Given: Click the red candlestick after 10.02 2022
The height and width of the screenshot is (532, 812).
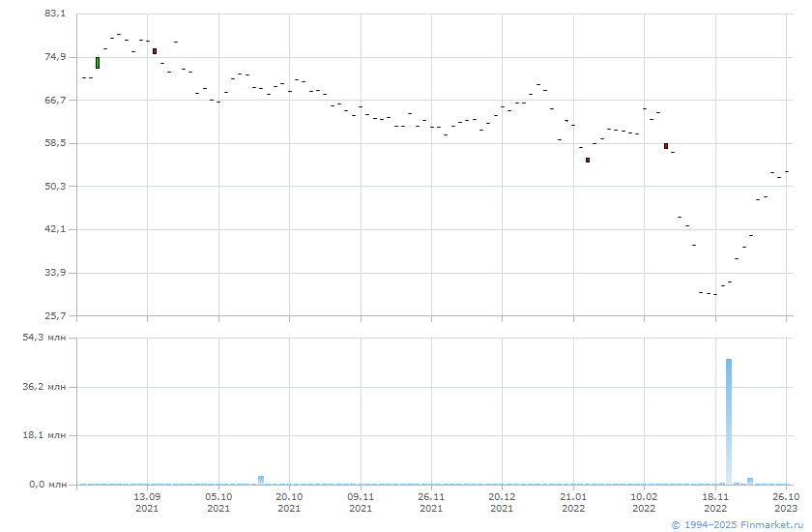Looking at the screenshot, I should tap(665, 146).
